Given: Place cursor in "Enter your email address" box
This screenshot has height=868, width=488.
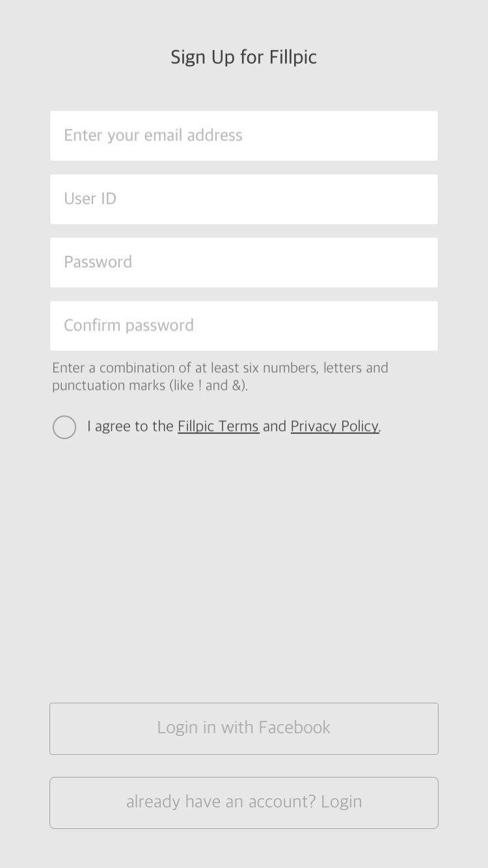Looking at the screenshot, I should (243, 135).
